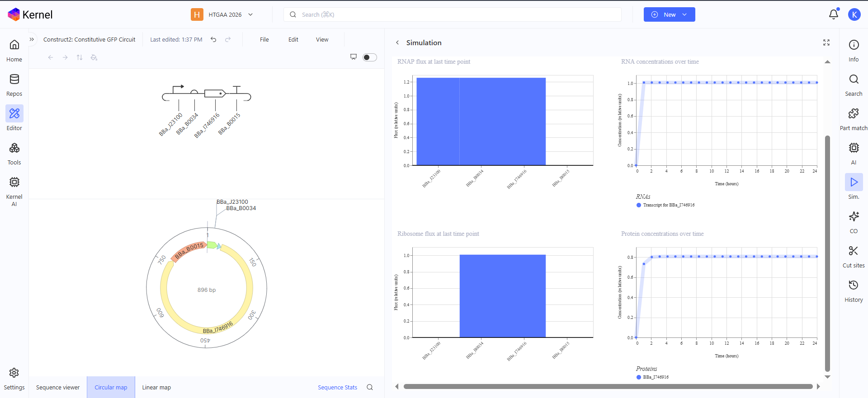
Task: Click the forward arrow in editor toolbar
Action: click(65, 57)
